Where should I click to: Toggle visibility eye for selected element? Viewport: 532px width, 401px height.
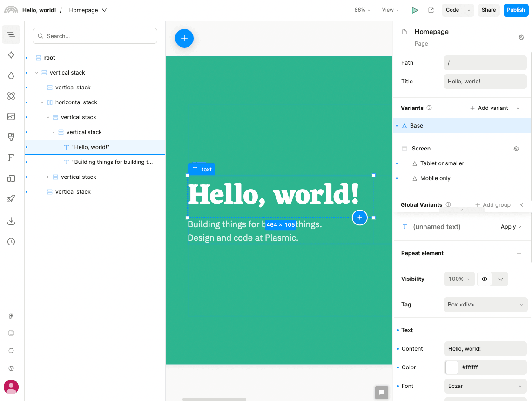coord(484,279)
